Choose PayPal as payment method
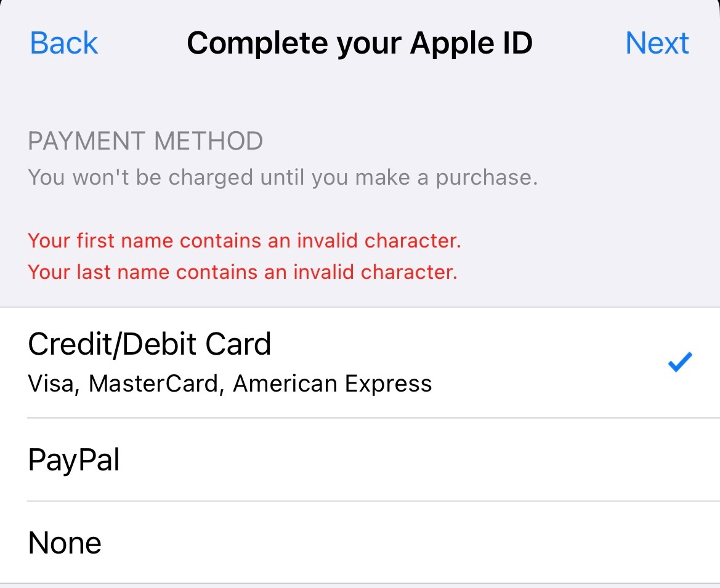Image resolution: width=720 pixels, height=588 pixels. [x=74, y=460]
